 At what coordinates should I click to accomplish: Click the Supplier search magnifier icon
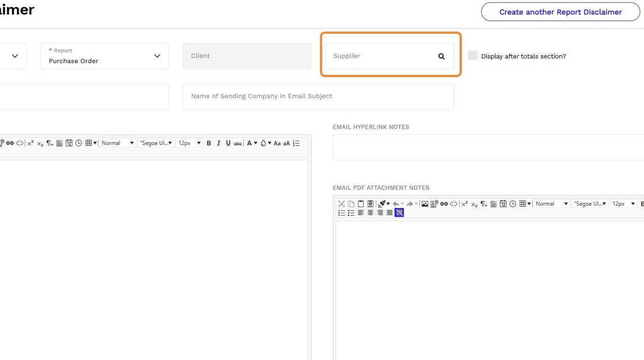pyautogui.click(x=441, y=56)
